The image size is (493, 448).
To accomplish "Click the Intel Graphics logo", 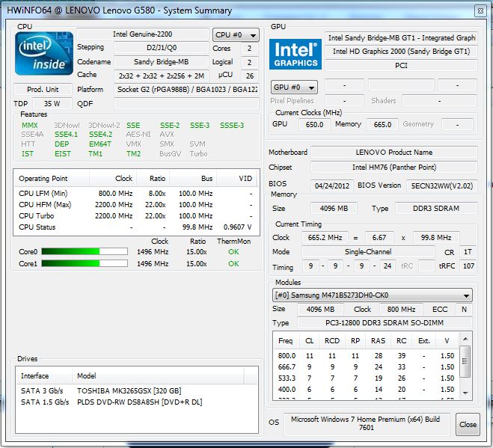I will tap(296, 54).
